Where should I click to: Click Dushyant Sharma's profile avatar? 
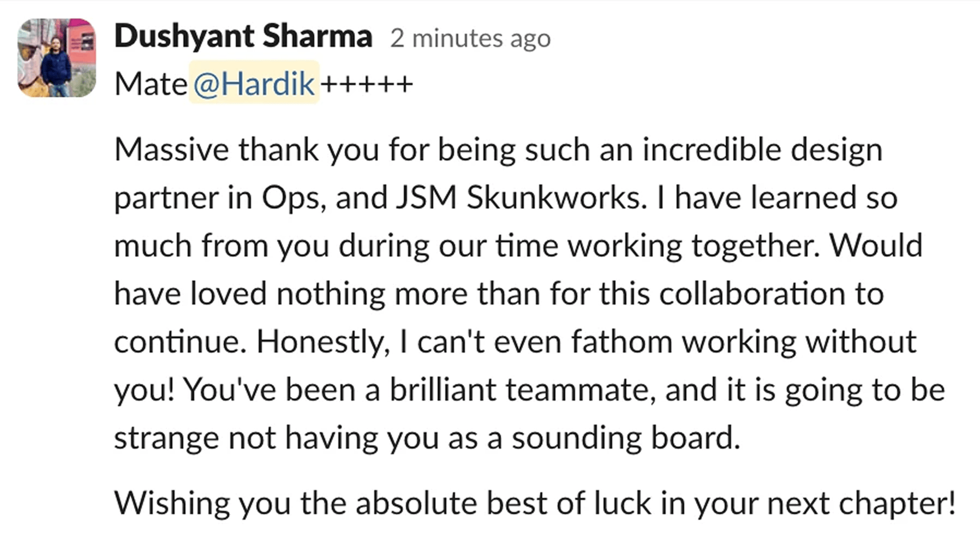(56, 58)
